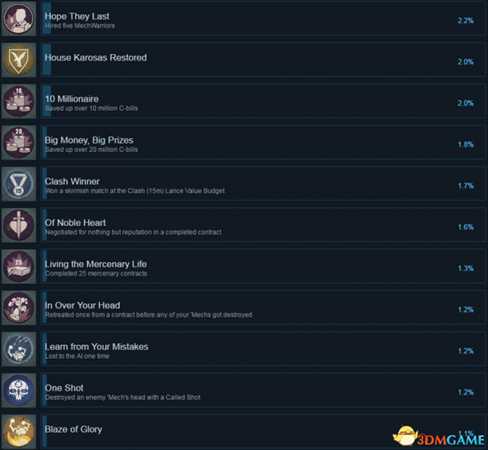The width and height of the screenshot is (488, 450).
Task: Click the Learn from Your Mistakes title
Action: 97,347
